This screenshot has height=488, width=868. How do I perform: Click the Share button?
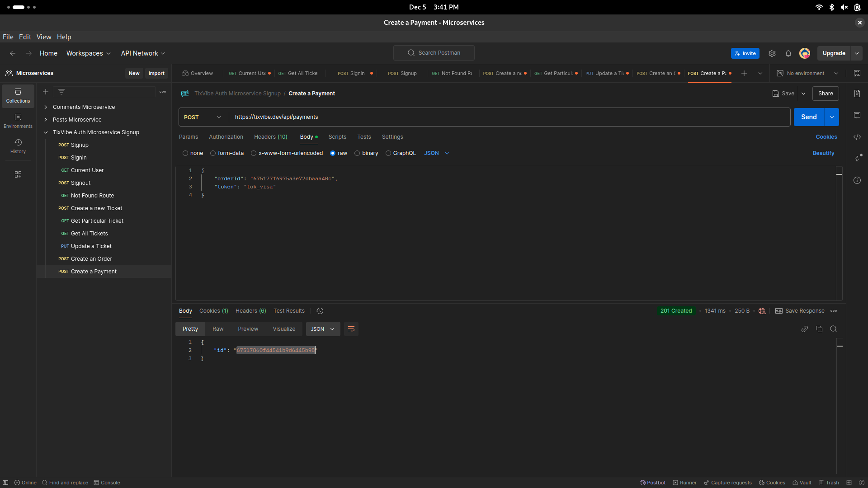point(826,94)
